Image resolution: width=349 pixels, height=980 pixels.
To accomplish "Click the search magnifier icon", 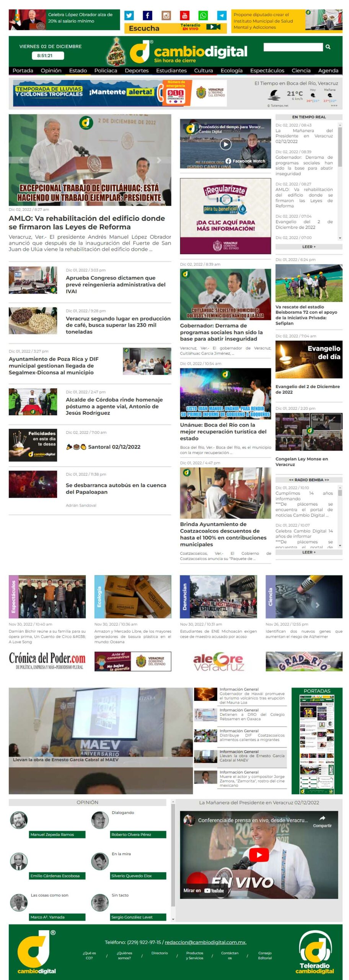I will [328, 47].
